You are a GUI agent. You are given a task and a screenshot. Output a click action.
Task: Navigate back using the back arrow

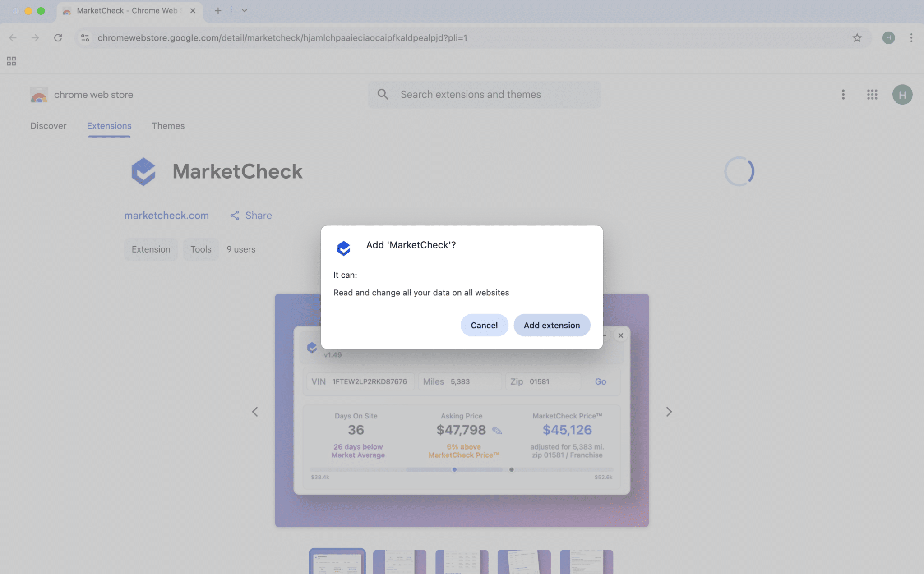(13, 38)
